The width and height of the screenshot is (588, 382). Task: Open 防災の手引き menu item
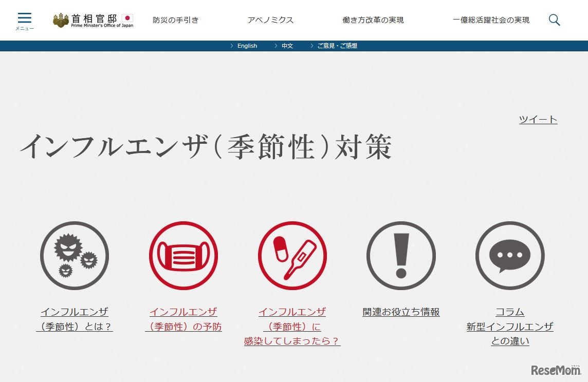tap(175, 20)
